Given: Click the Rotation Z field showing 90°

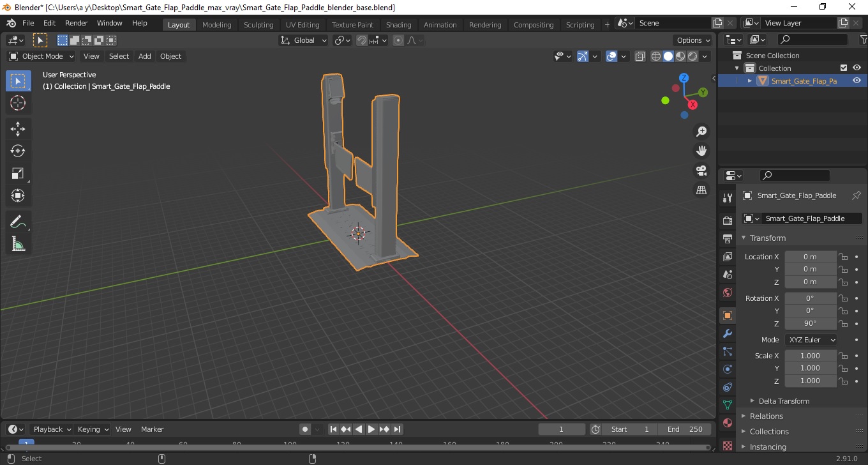Looking at the screenshot, I should click(x=810, y=323).
